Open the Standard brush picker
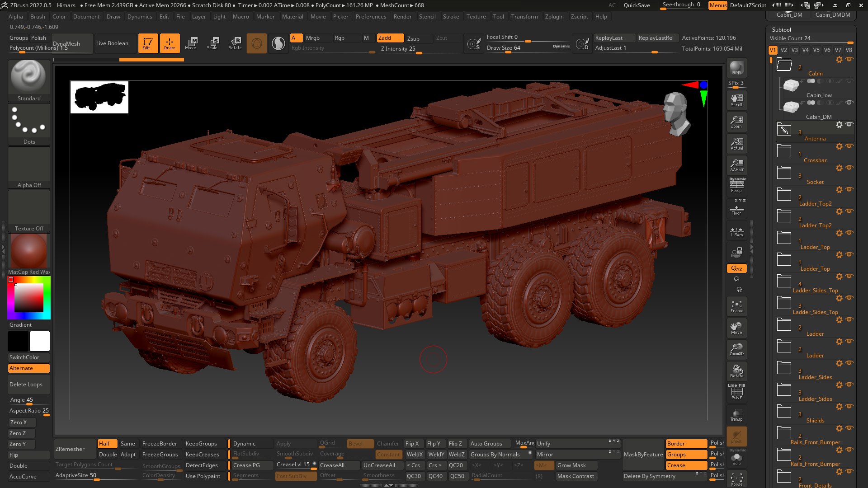This screenshot has width=868, height=488. coord(29,80)
